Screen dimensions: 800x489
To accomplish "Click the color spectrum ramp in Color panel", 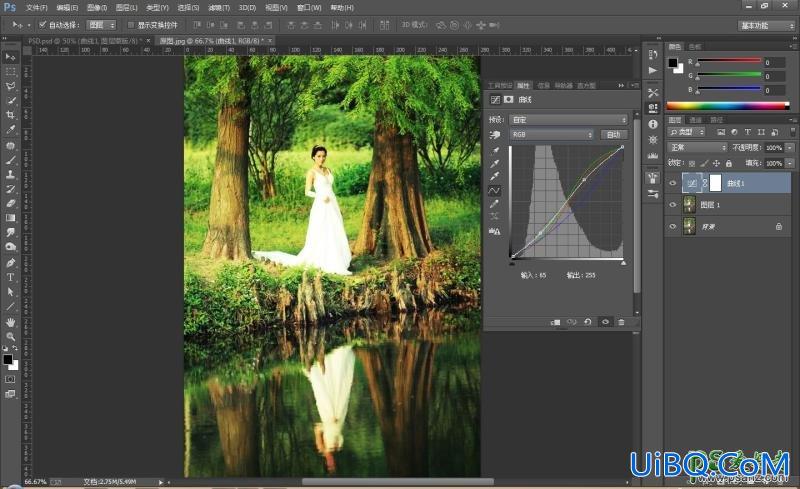I will click(728, 106).
